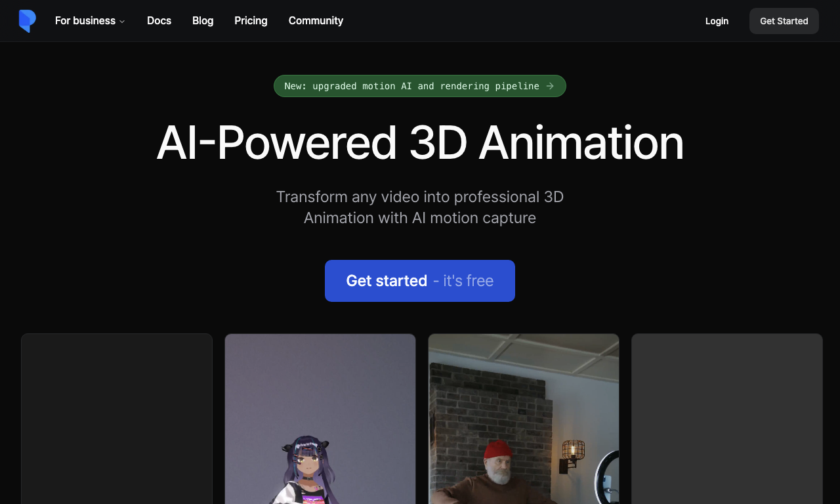Click the header Get Started button
The width and height of the screenshot is (840, 504).
pos(784,21)
